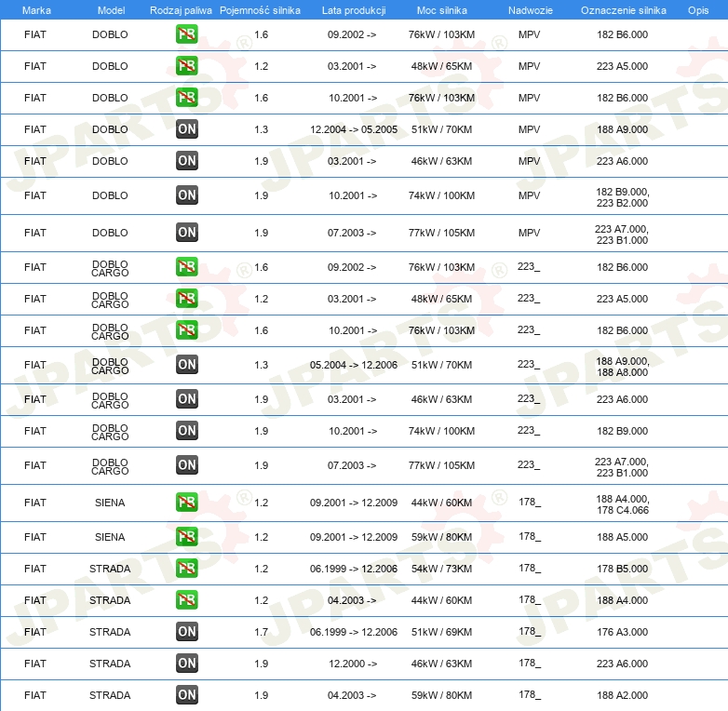The height and width of the screenshot is (711, 728).
Task: Click the Model column header
Action: pos(111,10)
